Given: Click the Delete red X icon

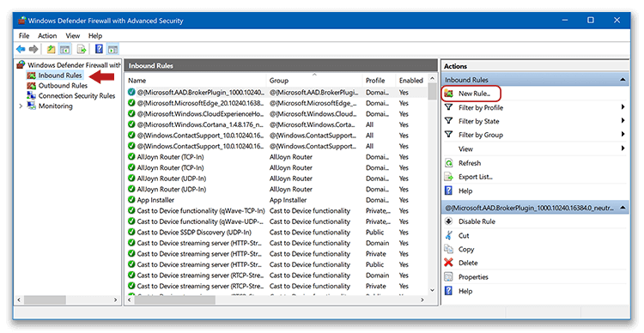Looking at the screenshot, I should click(448, 263).
